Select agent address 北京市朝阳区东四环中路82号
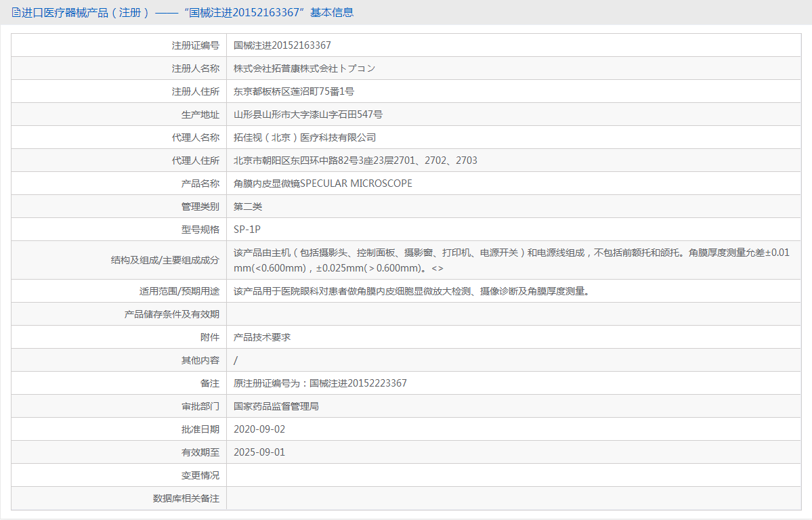The height and width of the screenshot is (520, 812). 356,160
